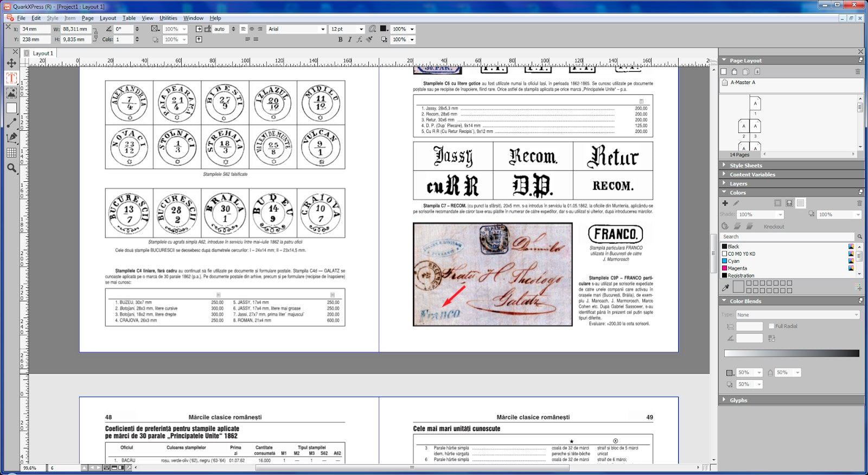Viewport: 868px width, 475px height.
Task: Select the Zoom magnifier tool
Action: point(11,168)
